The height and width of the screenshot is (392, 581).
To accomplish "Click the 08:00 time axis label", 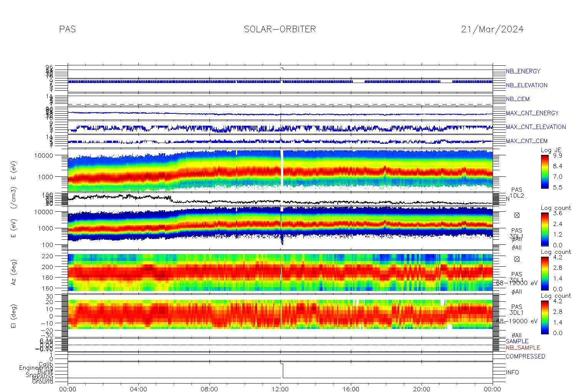I will coord(209,389).
